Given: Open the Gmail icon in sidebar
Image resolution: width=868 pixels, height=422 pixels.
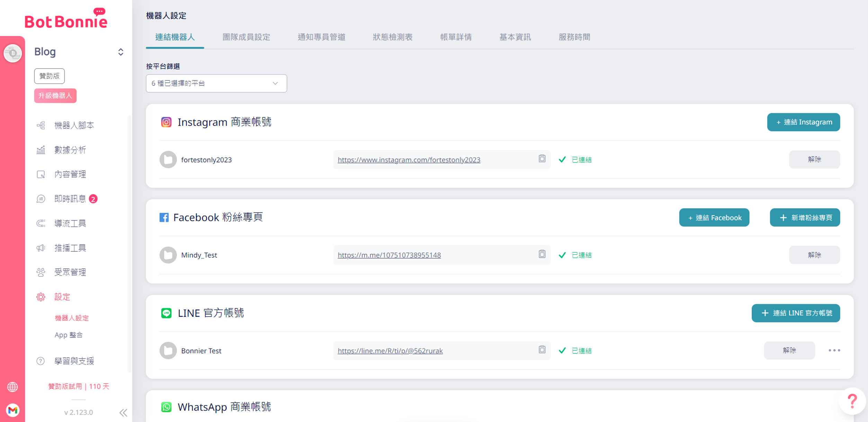Looking at the screenshot, I should 12,410.
